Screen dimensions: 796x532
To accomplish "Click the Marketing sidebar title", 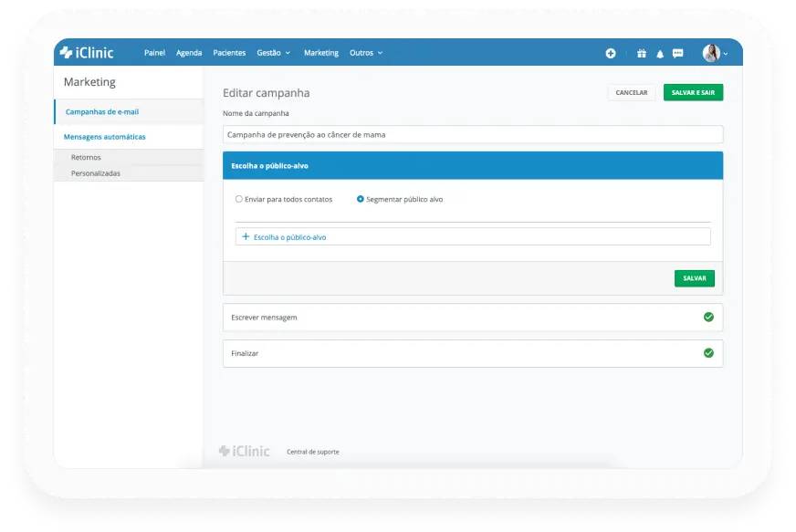I will point(89,82).
